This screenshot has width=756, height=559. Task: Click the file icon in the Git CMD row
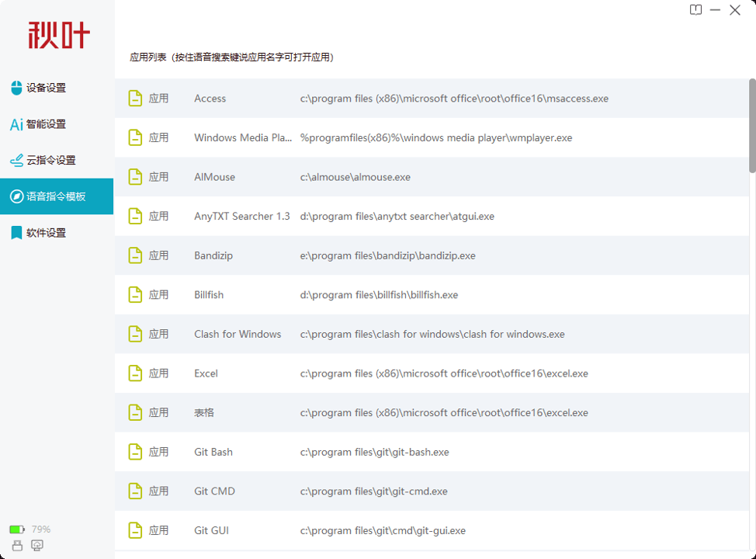click(135, 491)
